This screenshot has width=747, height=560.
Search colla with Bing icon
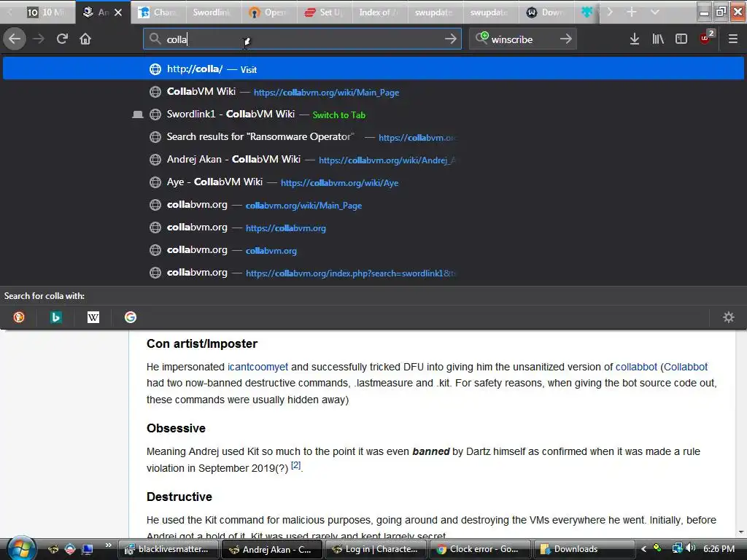point(56,317)
